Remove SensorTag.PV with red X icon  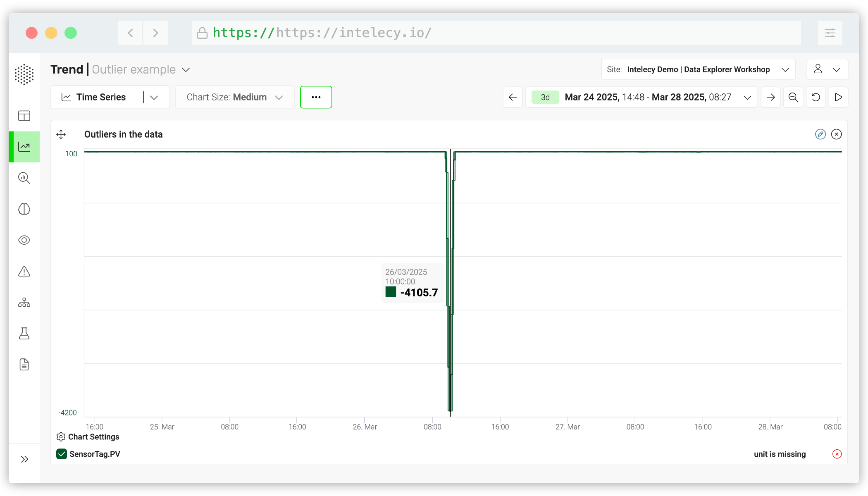click(x=837, y=454)
